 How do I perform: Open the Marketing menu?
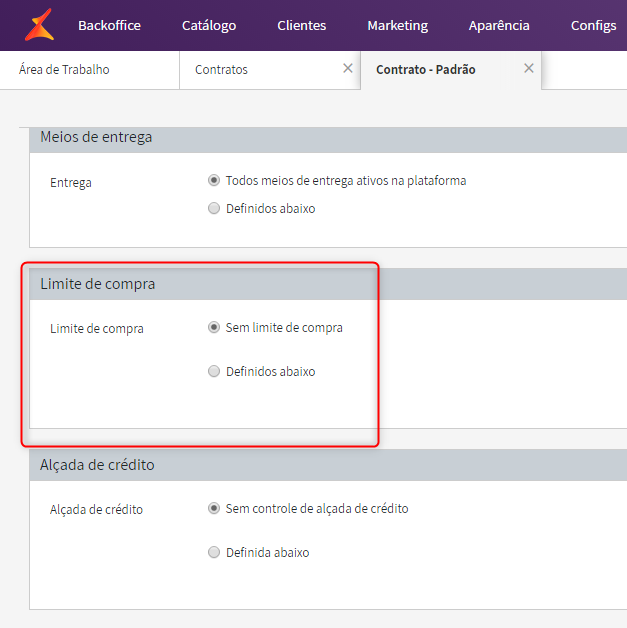pos(398,26)
